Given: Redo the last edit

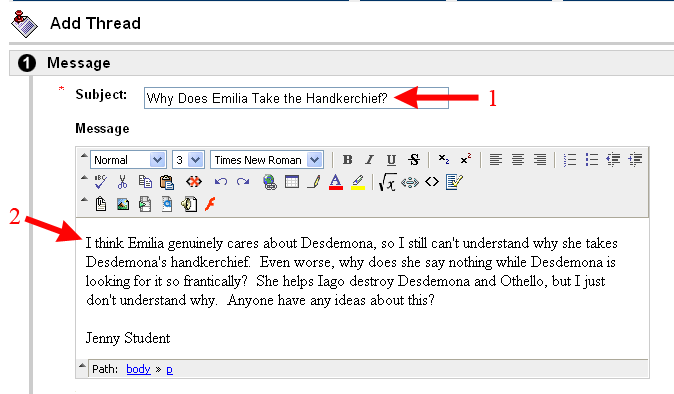Looking at the screenshot, I should 243,182.
